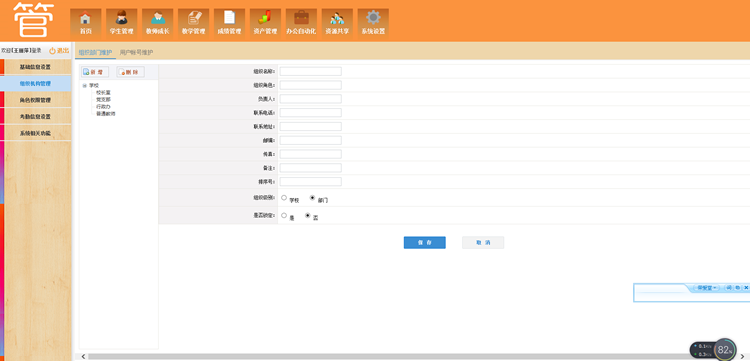Log out with the 退出 power icon
The height and width of the screenshot is (361, 750).
pyautogui.click(x=59, y=51)
